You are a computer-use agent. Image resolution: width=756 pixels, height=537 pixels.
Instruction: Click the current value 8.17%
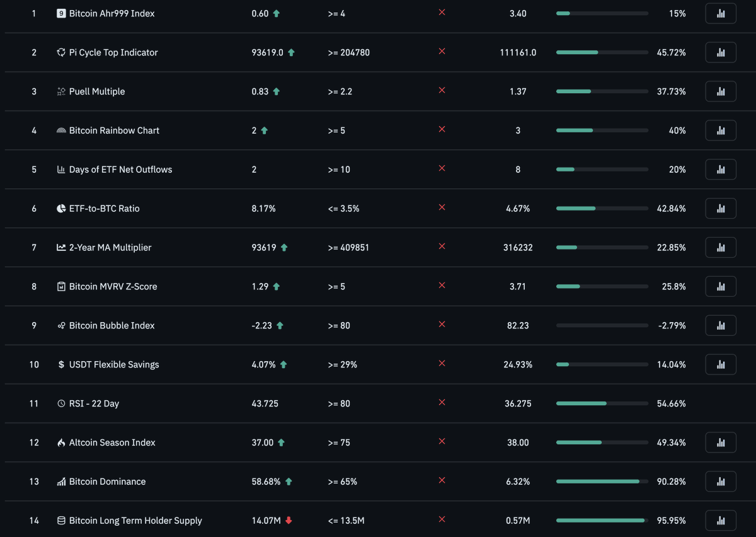[263, 209]
